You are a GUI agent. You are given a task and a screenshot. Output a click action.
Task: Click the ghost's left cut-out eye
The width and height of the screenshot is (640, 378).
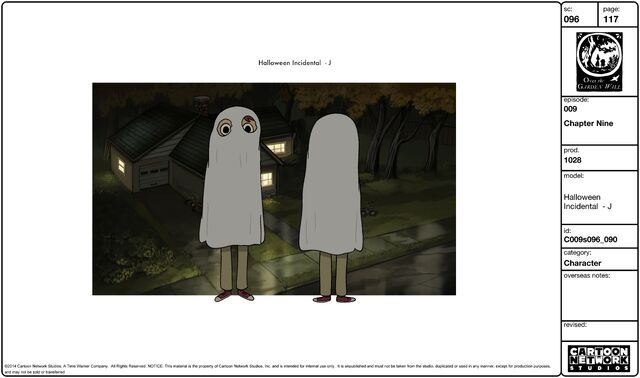tap(224, 128)
